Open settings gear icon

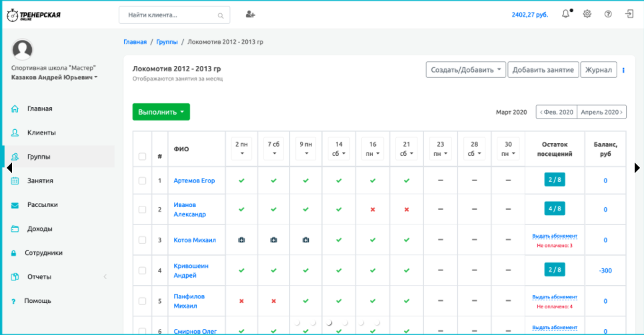tap(587, 14)
